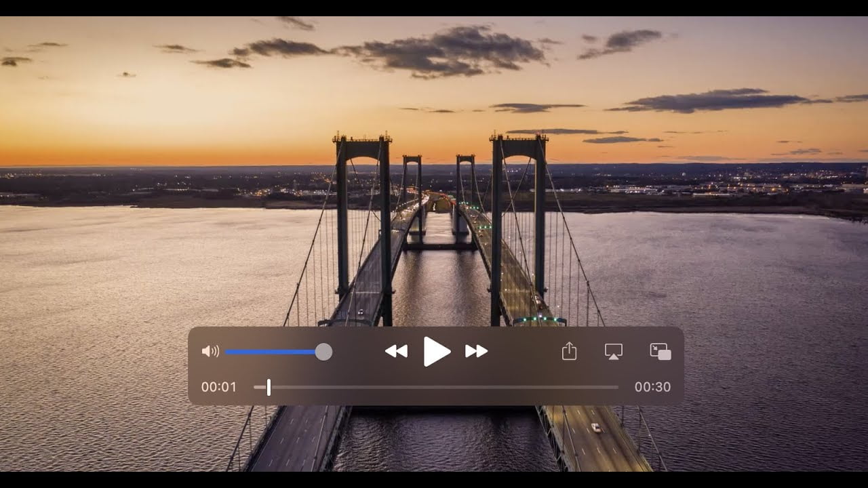Screen dimensions: 868x488
Task: Open the share menu icon
Action: coord(569,351)
